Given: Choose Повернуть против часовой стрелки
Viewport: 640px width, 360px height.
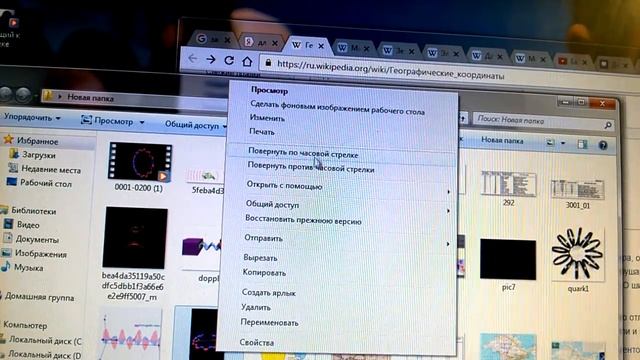Looking at the screenshot, I should (x=311, y=167).
